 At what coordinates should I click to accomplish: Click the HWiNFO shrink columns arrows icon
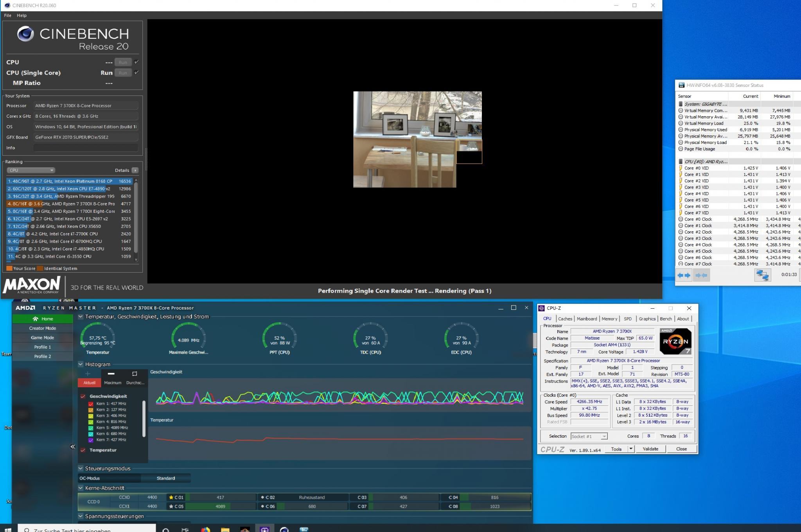(x=701, y=275)
